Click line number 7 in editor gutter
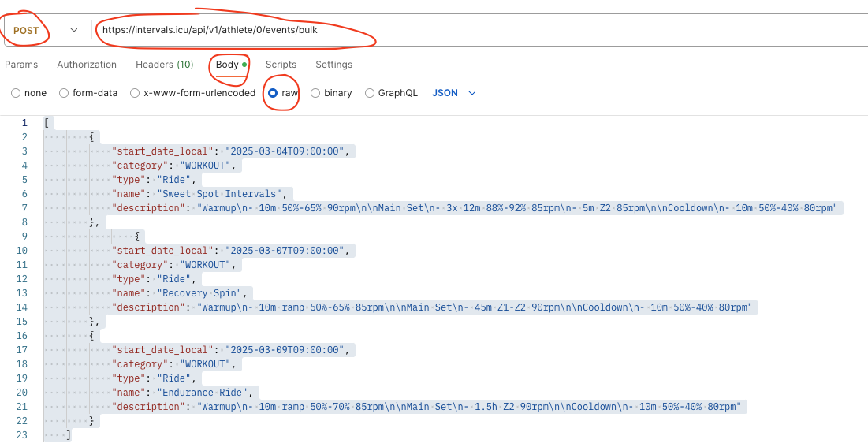 [24, 207]
